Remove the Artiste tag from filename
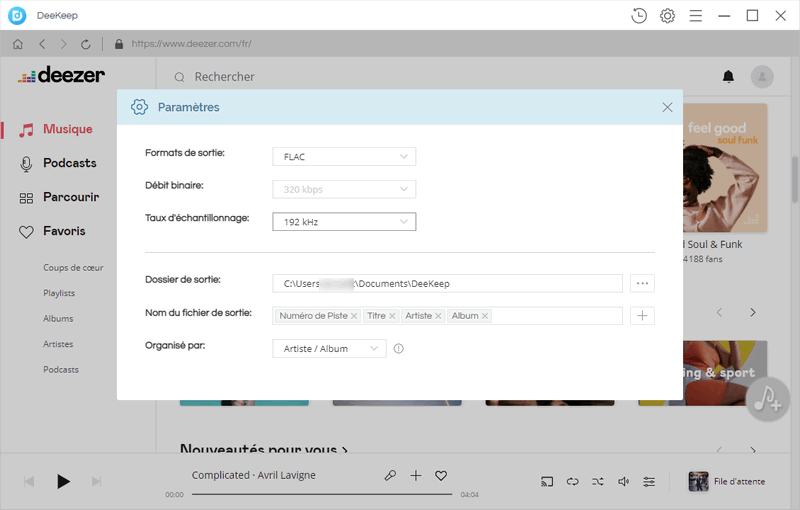This screenshot has height=510, width=800. pyautogui.click(x=438, y=316)
